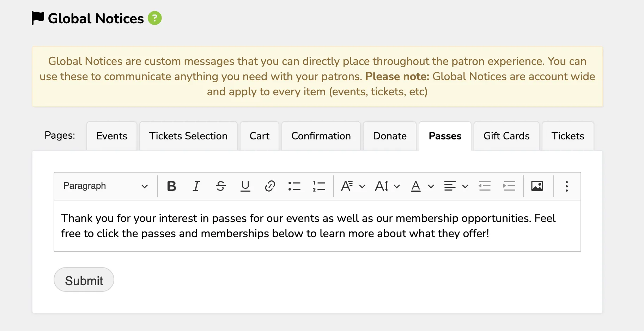This screenshot has height=331, width=644.
Task: Switch to the Tickets Selection tab
Action: (188, 136)
